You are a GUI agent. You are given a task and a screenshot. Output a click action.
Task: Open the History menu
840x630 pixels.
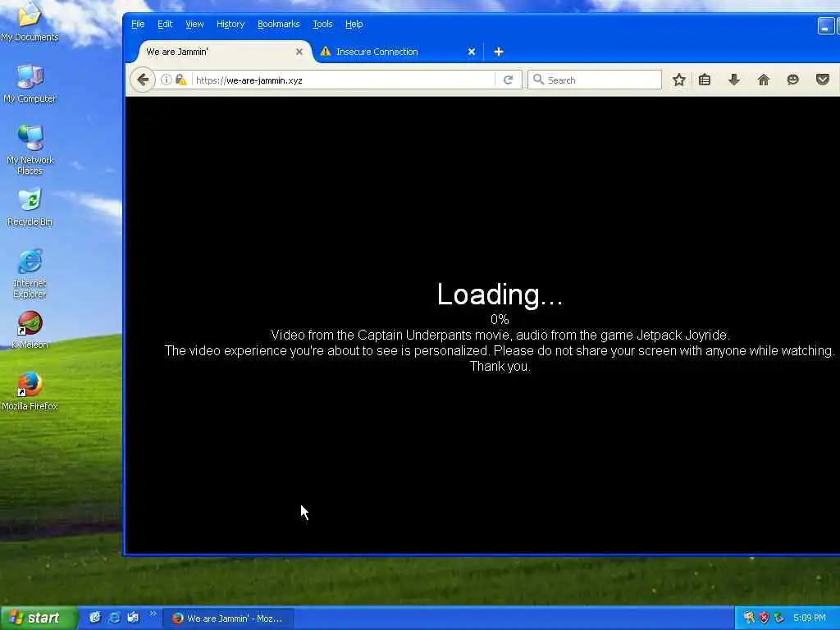[231, 24]
